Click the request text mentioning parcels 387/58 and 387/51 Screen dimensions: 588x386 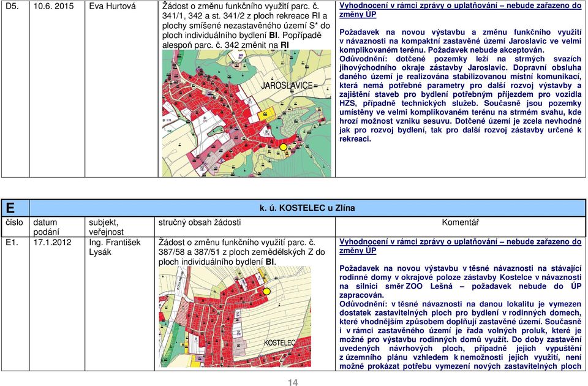click(x=241, y=252)
